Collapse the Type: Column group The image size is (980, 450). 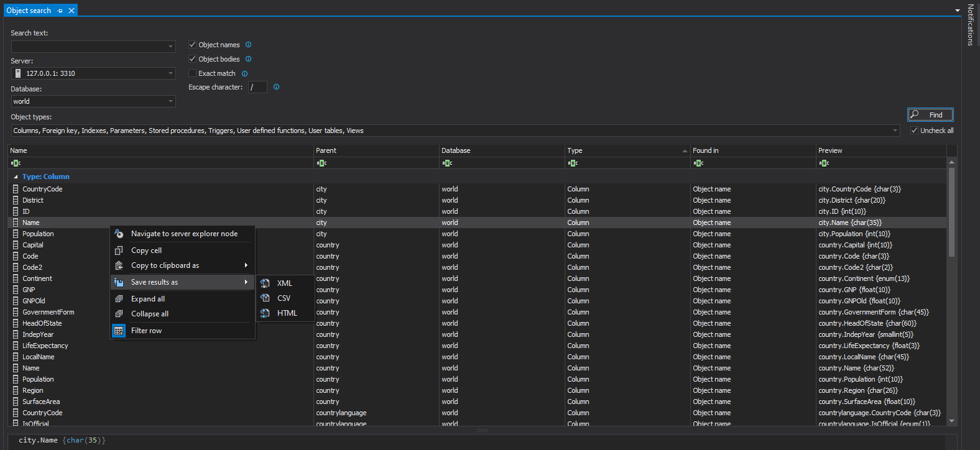16,177
